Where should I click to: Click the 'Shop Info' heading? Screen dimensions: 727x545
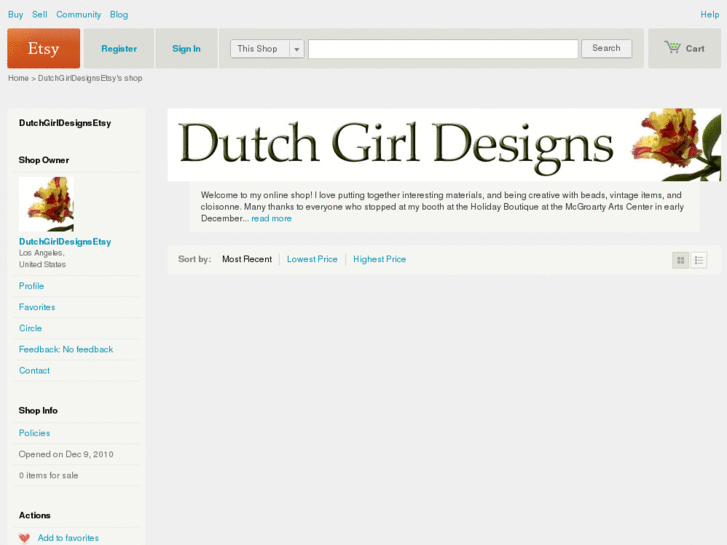[38, 410]
